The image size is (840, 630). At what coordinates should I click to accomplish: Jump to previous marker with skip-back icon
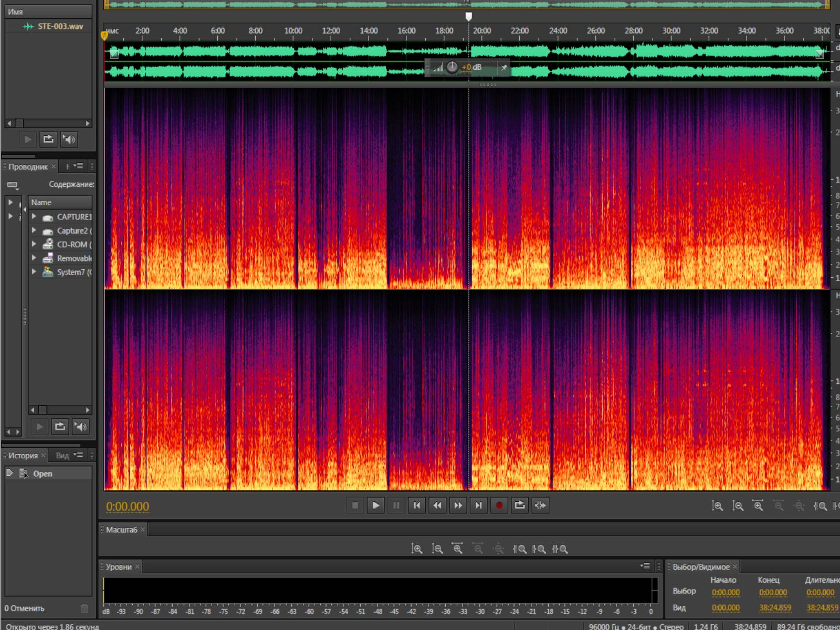pos(417,506)
